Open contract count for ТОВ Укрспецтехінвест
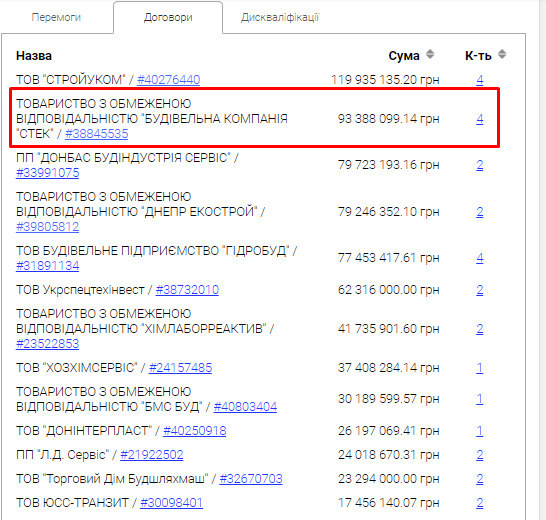This screenshot has width=546, height=520. pyautogui.click(x=480, y=290)
